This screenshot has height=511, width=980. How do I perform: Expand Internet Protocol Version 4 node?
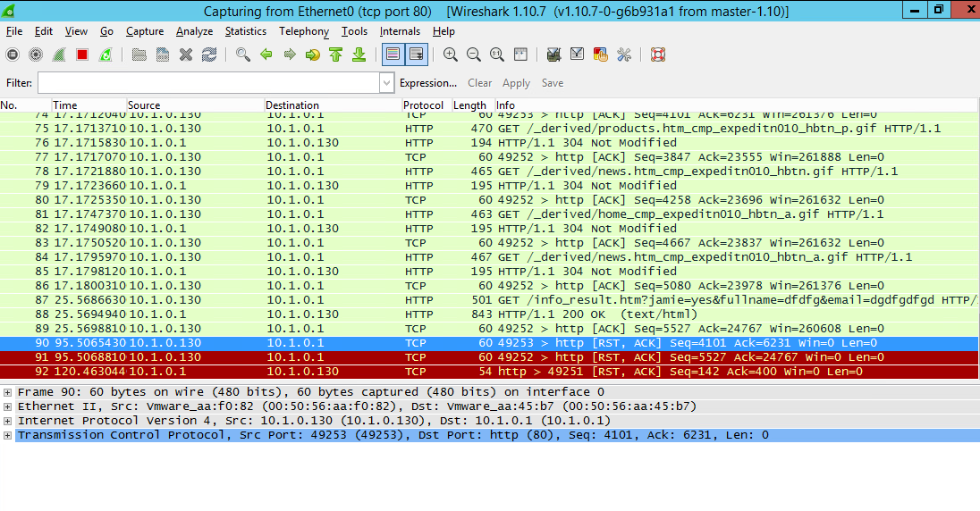pyautogui.click(x=7, y=421)
